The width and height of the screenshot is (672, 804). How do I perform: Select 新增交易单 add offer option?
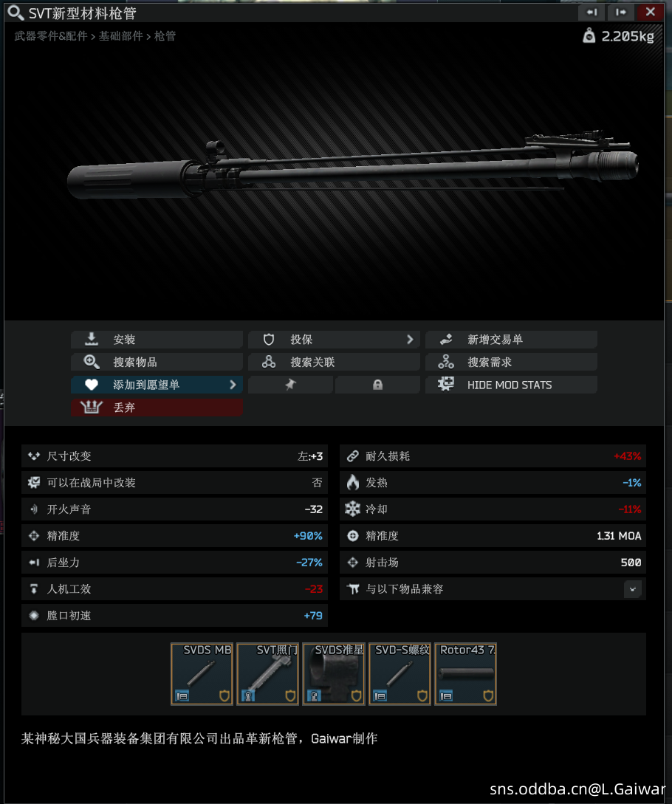511,340
